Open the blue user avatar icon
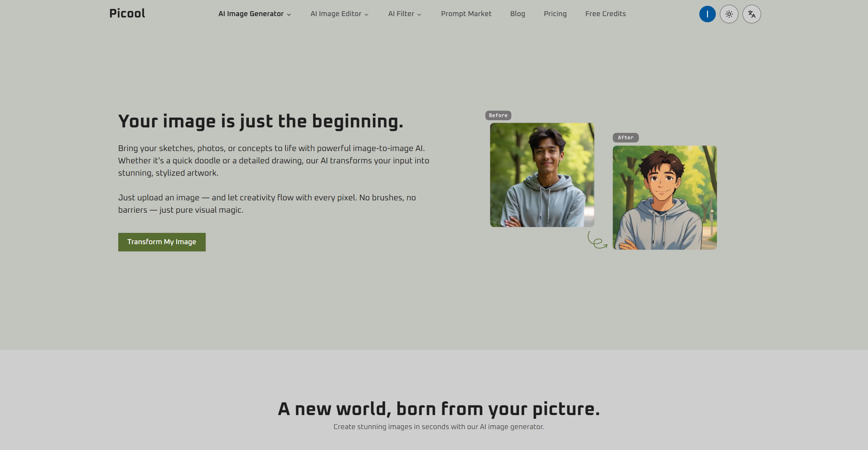Image resolution: width=868 pixels, height=450 pixels. 707,14
